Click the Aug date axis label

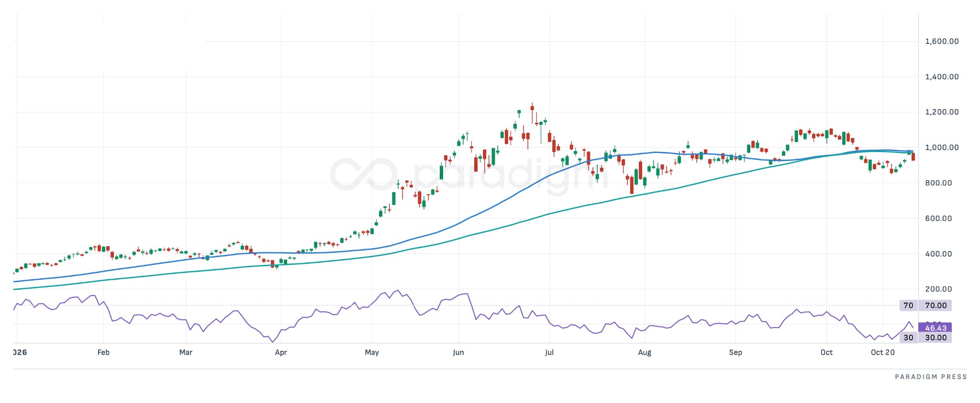645,352
